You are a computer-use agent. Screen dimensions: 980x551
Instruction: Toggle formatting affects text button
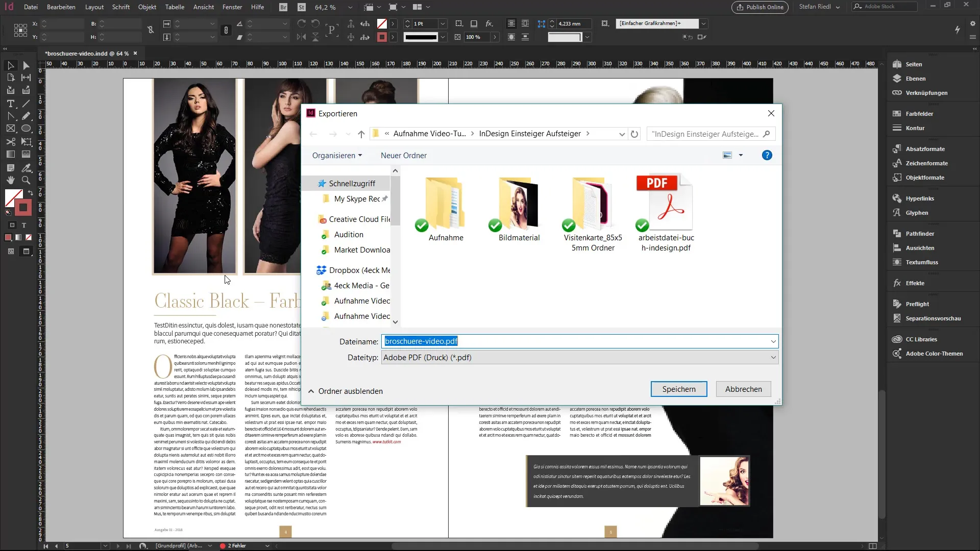coord(23,225)
